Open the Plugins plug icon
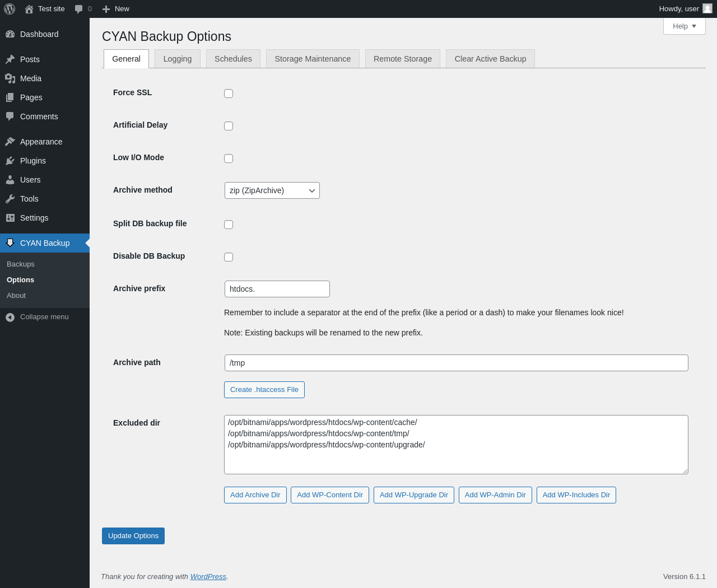Viewport: 717px width, 588px height. 10,161
